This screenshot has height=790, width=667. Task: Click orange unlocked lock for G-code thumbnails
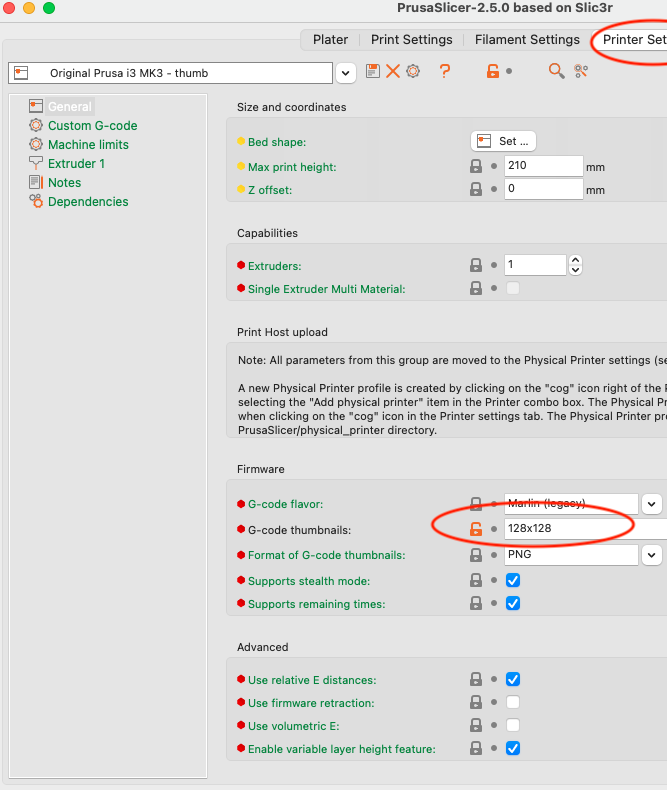pos(476,529)
